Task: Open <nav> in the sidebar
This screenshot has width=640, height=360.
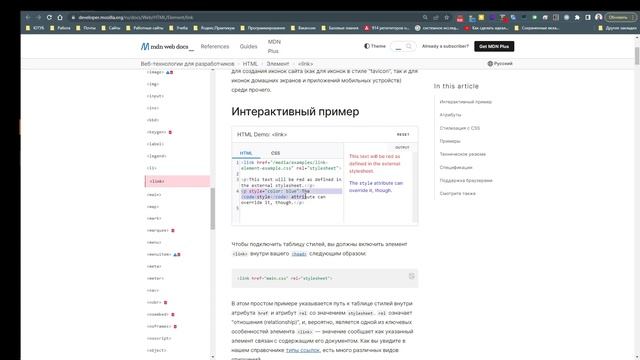Action: (x=153, y=290)
